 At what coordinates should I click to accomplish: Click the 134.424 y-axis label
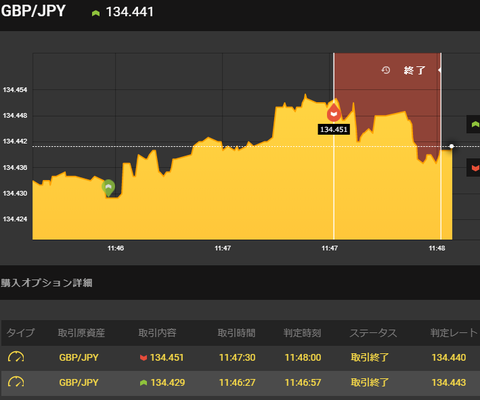15,219
